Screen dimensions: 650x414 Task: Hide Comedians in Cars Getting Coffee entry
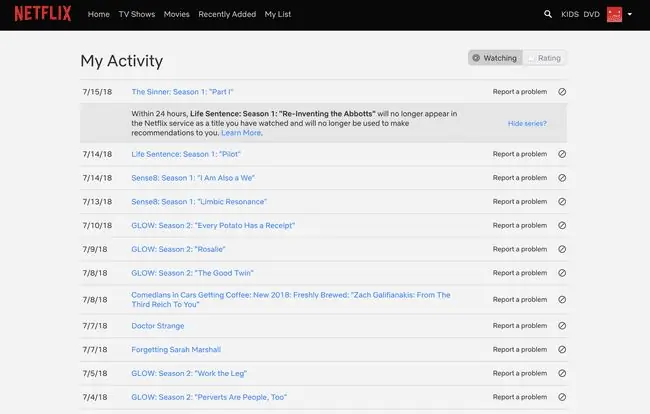pyautogui.click(x=562, y=299)
